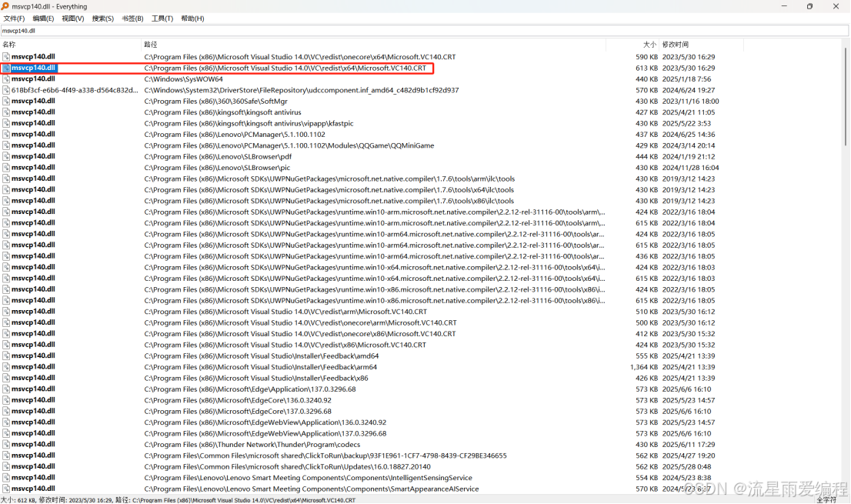Click the 1,364 KB size cell

click(644, 367)
